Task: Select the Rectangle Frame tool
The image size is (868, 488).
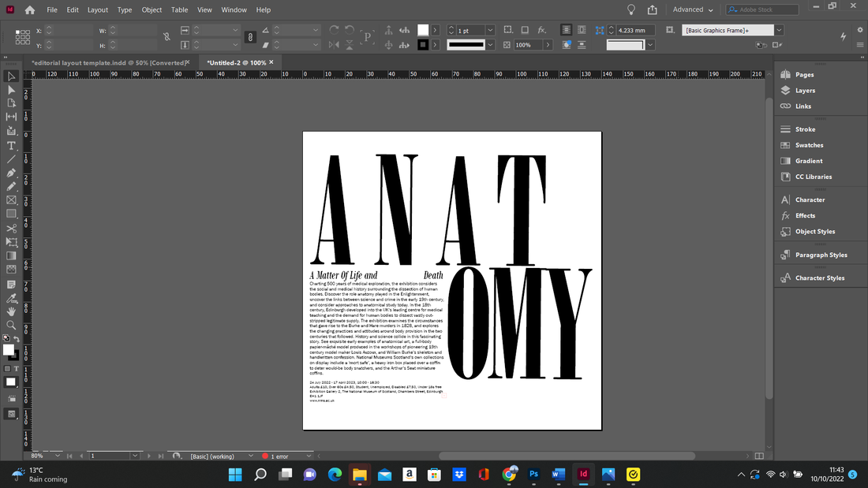Action: 11,200
